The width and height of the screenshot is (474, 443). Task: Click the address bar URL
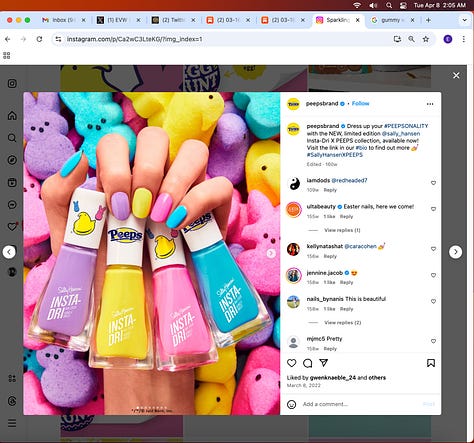(134, 39)
